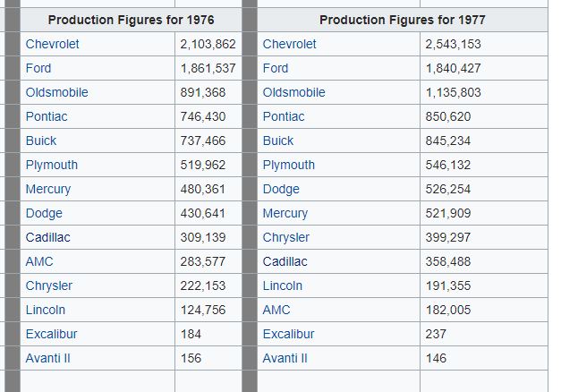
Task: Open AMC link in 1976 table
Action: (39, 261)
